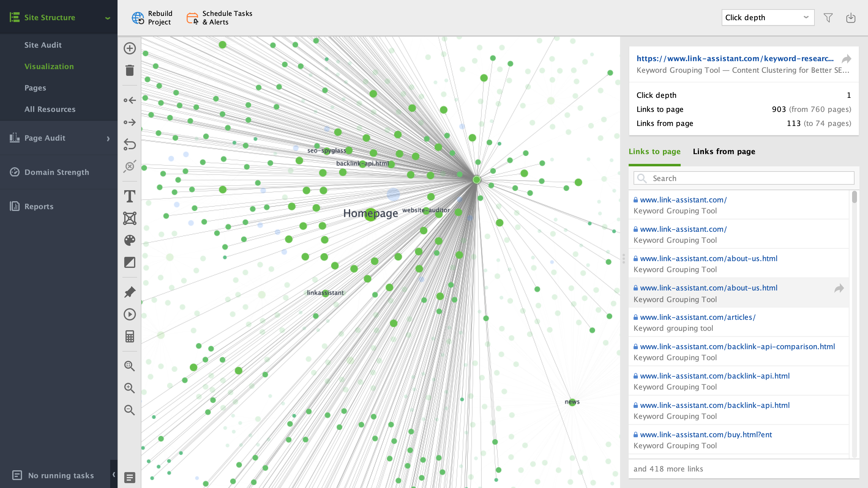Click the zoom fit magnifier icon
Viewport: 868px width, 488px height.
(x=130, y=366)
